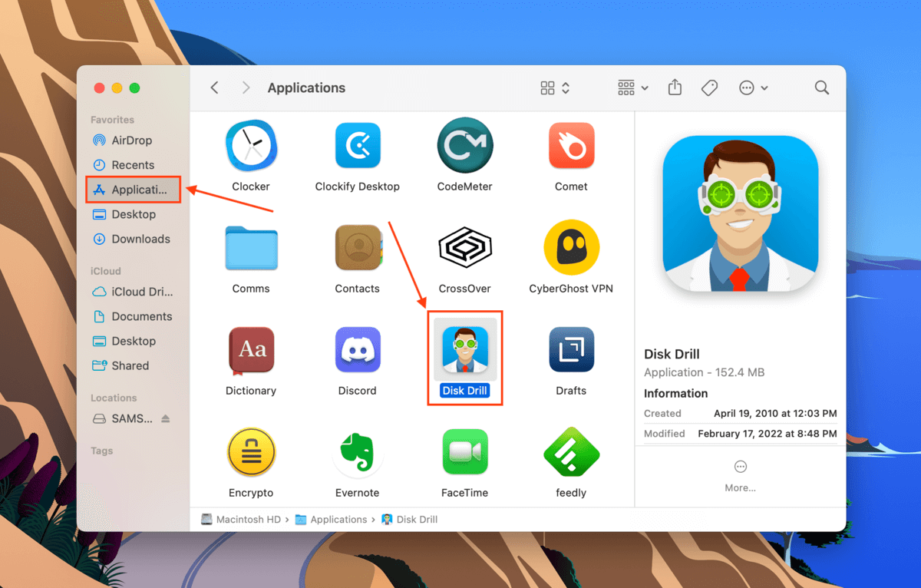Image resolution: width=921 pixels, height=588 pixels.
Task: Open the Finder search icon
Action: (x=822, y=88)
